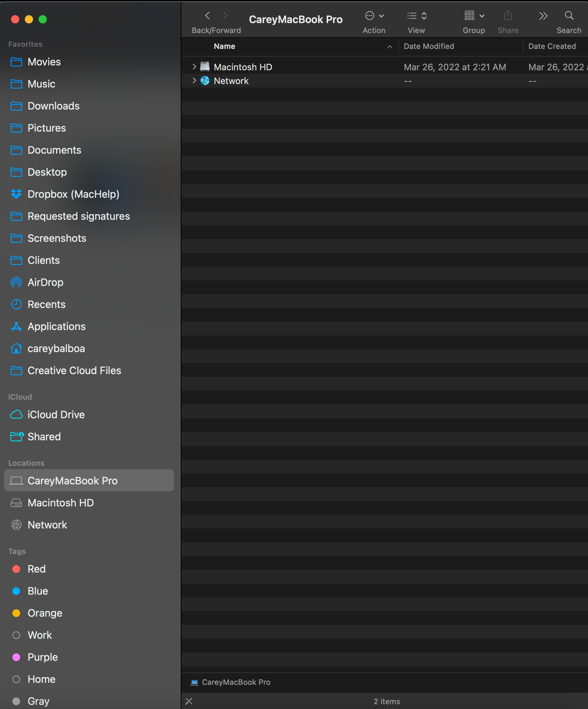Viewport: 588px width, 709px height.
Task: Open iCloud Drive
Action: click(89, 415)
